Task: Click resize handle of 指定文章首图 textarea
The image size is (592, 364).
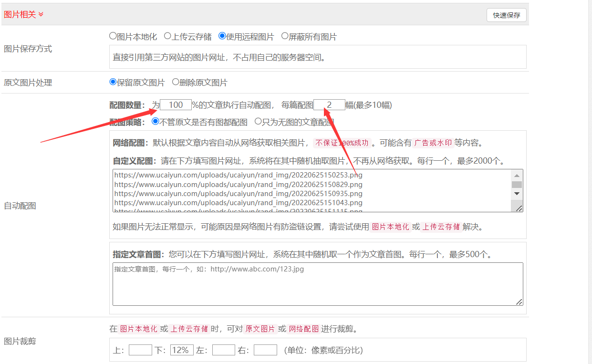Action: (x=519, y=302)
